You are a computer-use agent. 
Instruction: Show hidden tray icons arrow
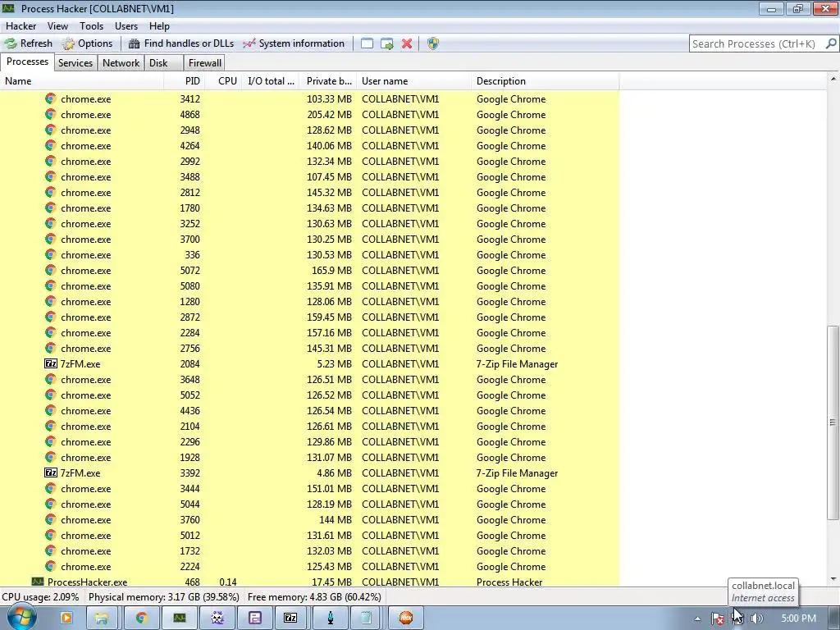coord(697,619)
